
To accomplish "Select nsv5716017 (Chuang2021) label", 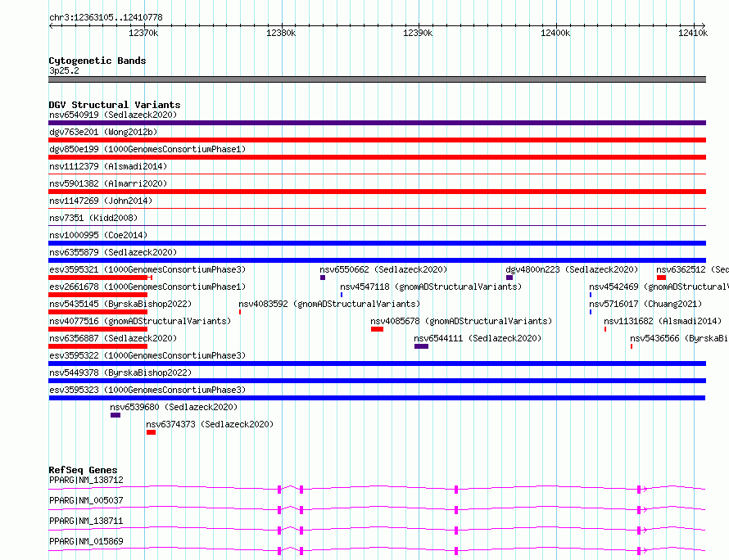I will point(645,304).
